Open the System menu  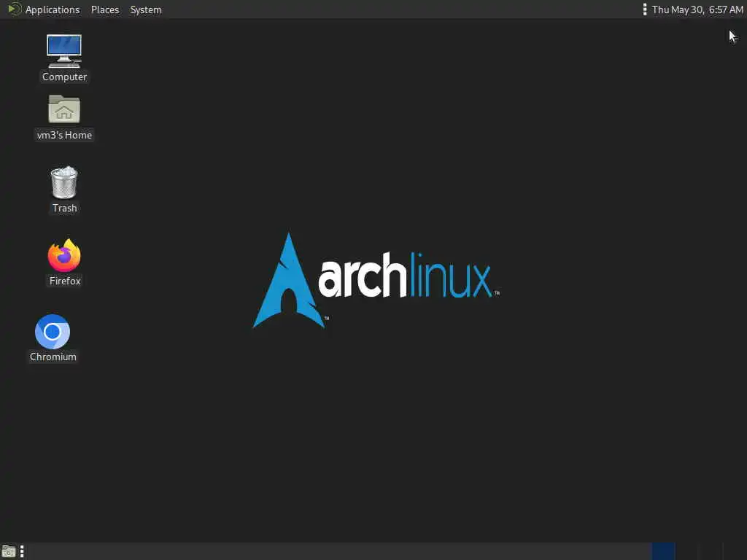[x=146, y=9]
